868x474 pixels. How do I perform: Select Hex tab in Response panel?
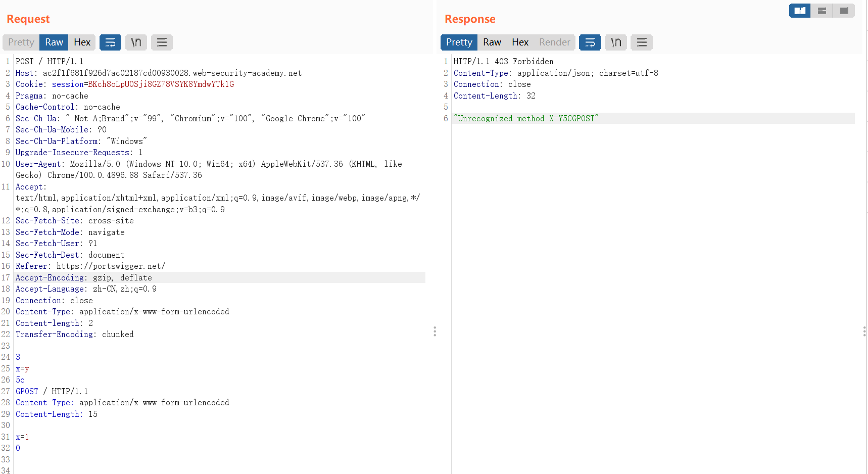(x=520, y=42)
